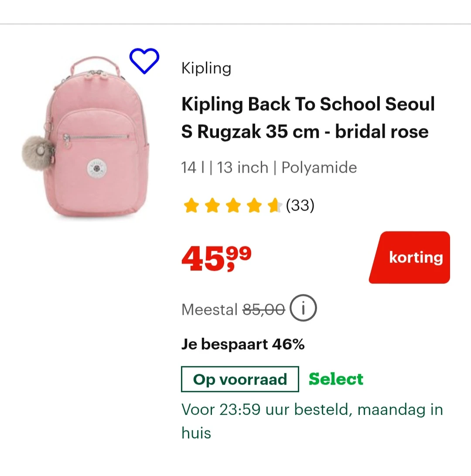Click the struck-through 85,00 price
The image size is (471, 476).
point(263,309)
